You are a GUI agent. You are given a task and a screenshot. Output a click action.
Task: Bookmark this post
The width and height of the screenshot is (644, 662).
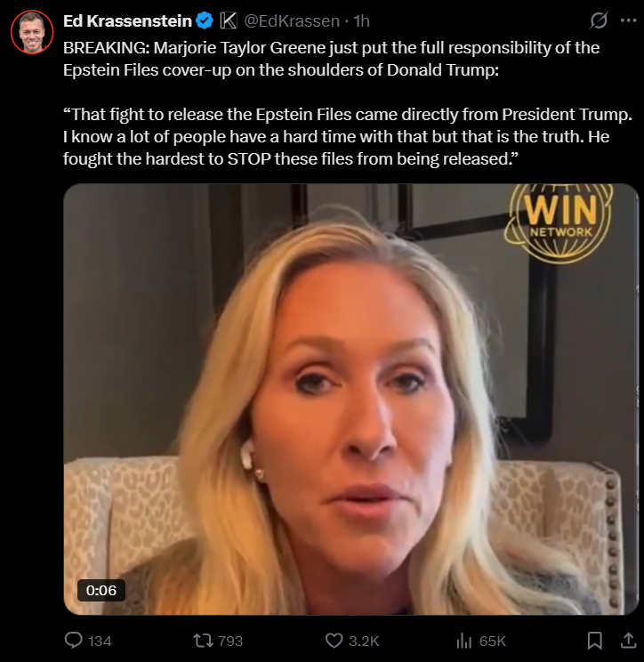[x=594, y=641]
